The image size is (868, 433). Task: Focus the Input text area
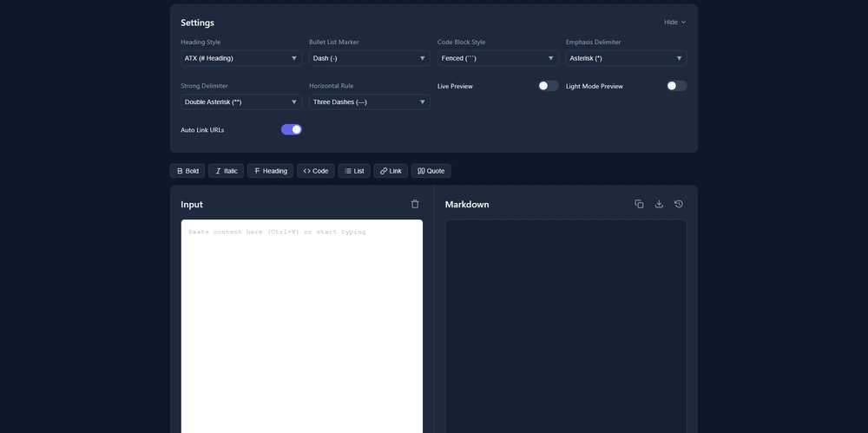(x=302, y=326)
